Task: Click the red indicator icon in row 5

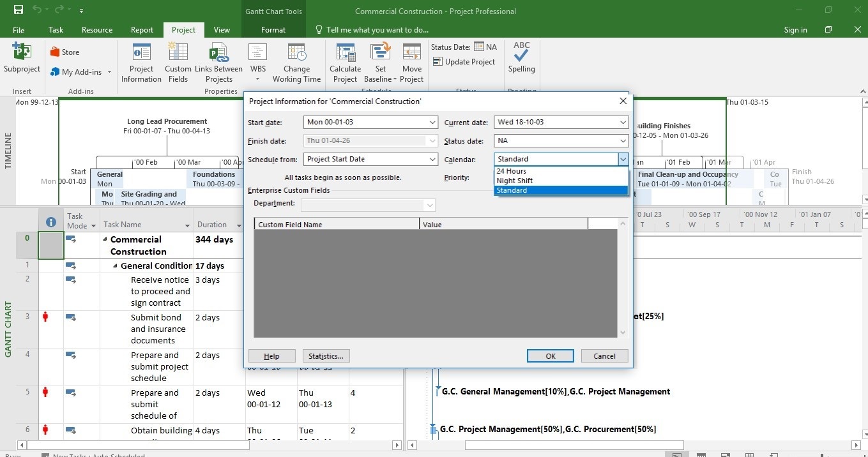Action: click(45, 392)
